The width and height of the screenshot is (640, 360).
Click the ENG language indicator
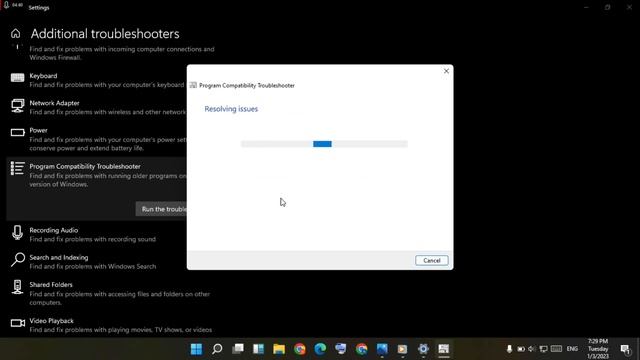(x=572, y=349)
